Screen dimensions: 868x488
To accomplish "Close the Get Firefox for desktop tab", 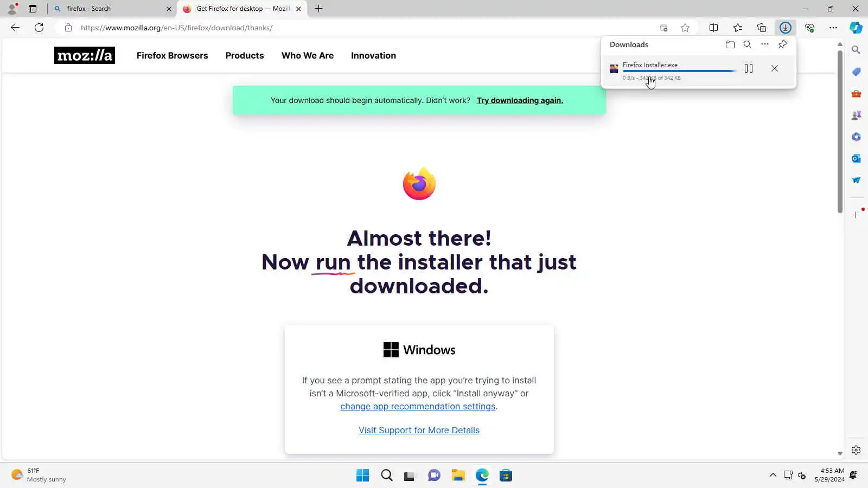I will coord(298,9).
